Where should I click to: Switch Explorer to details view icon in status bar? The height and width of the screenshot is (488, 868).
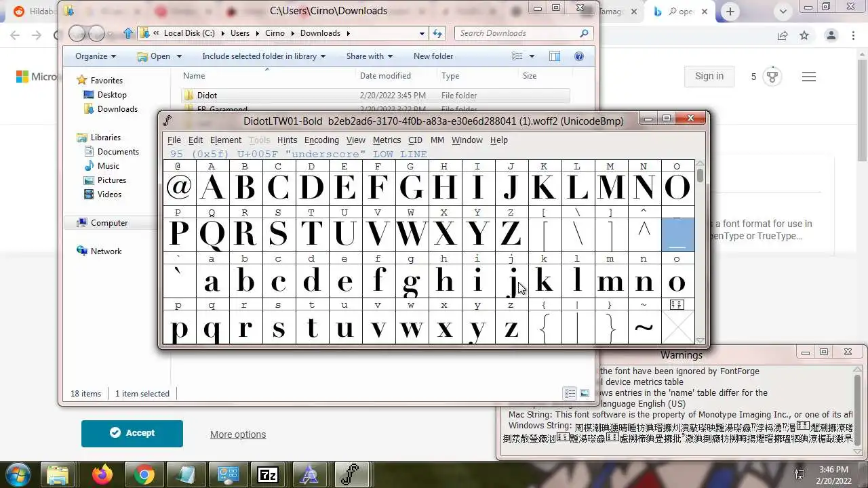point(570,393)
